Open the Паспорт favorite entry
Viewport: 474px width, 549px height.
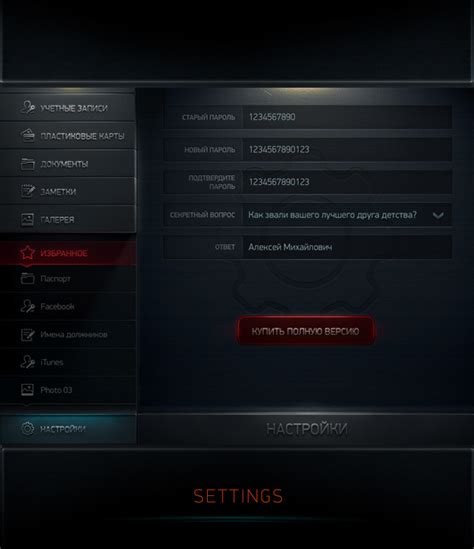(x=68, y=279)
